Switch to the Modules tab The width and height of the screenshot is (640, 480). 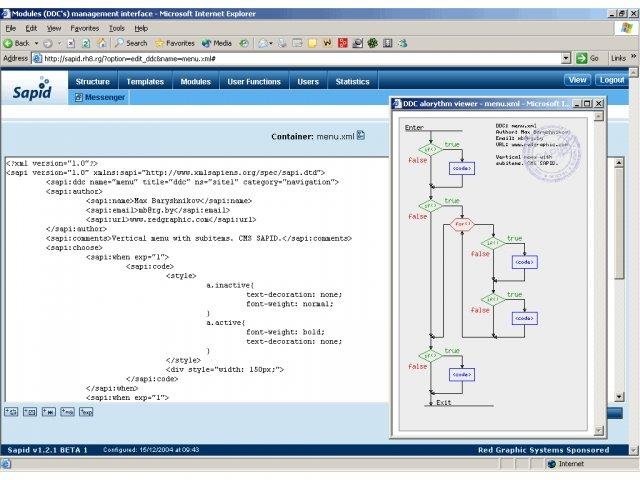196,82
